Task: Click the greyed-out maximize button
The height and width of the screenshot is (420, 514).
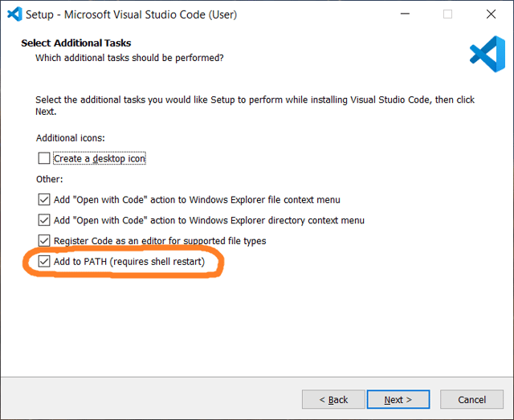Action: coord(448,14)
